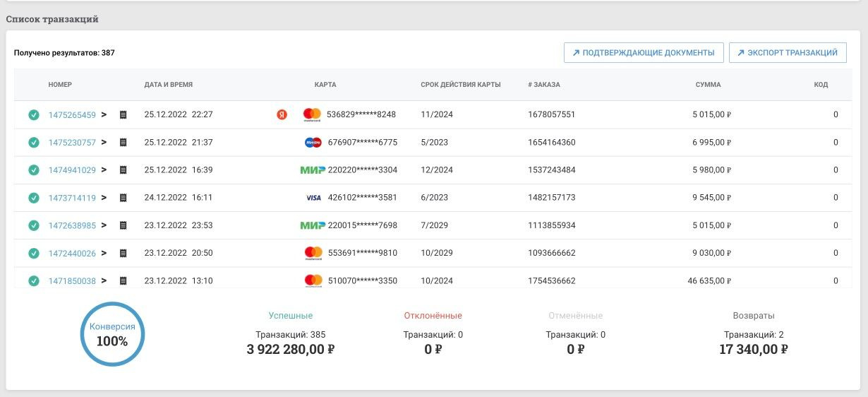Open transaction number 1475265459 link
The height and width of the screenshot is (397, 868).
click(x=72, y=114)
